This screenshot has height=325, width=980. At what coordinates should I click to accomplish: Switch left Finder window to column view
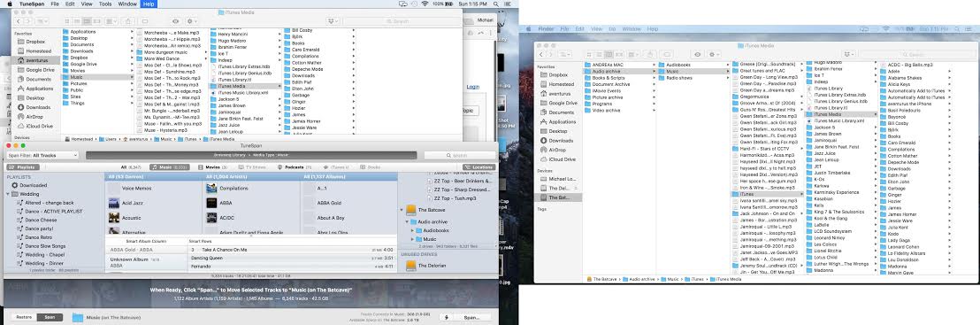point(88,21)
